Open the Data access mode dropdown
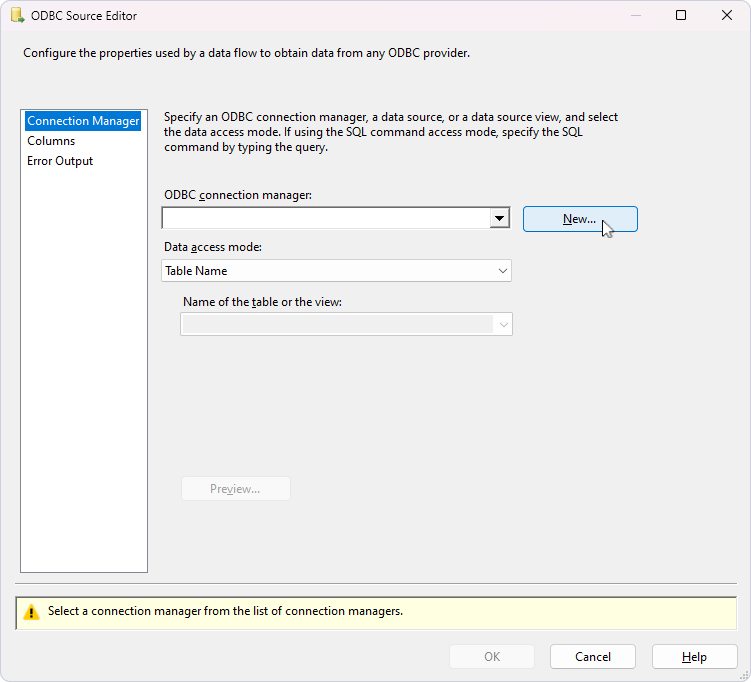 [x=336, y=271]
